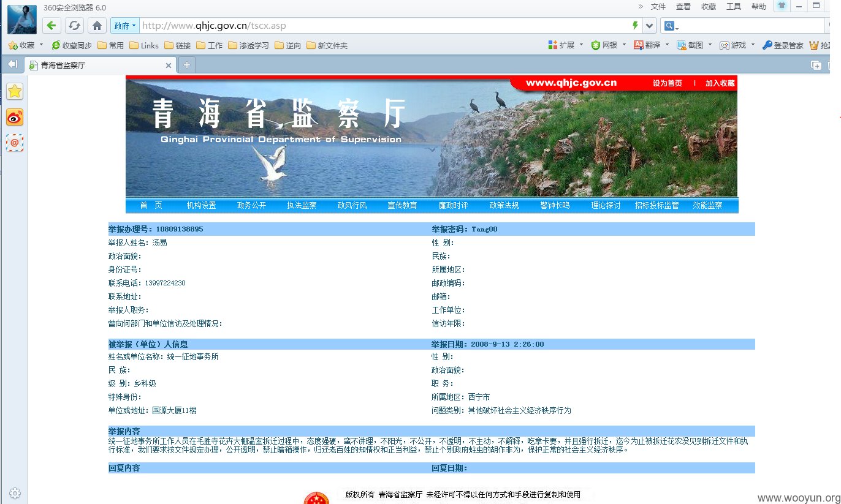Open the 常用 bookmarks folder
The height and width of the screenshot is (504, 841).
pyautogui.click(x=111, y=45)
